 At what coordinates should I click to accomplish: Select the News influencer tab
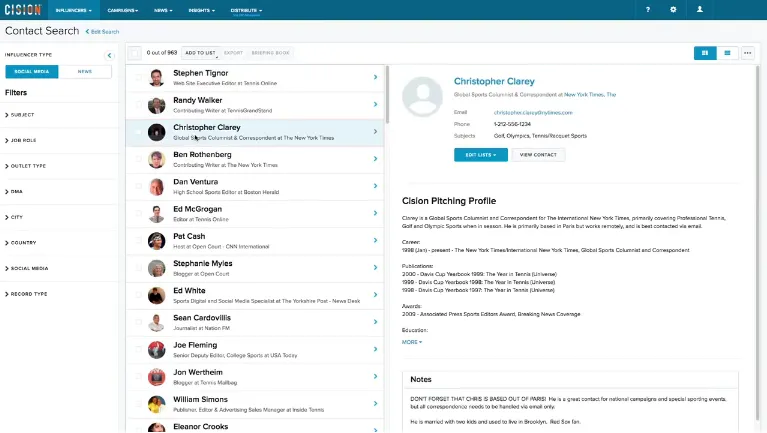pos(85,71)
